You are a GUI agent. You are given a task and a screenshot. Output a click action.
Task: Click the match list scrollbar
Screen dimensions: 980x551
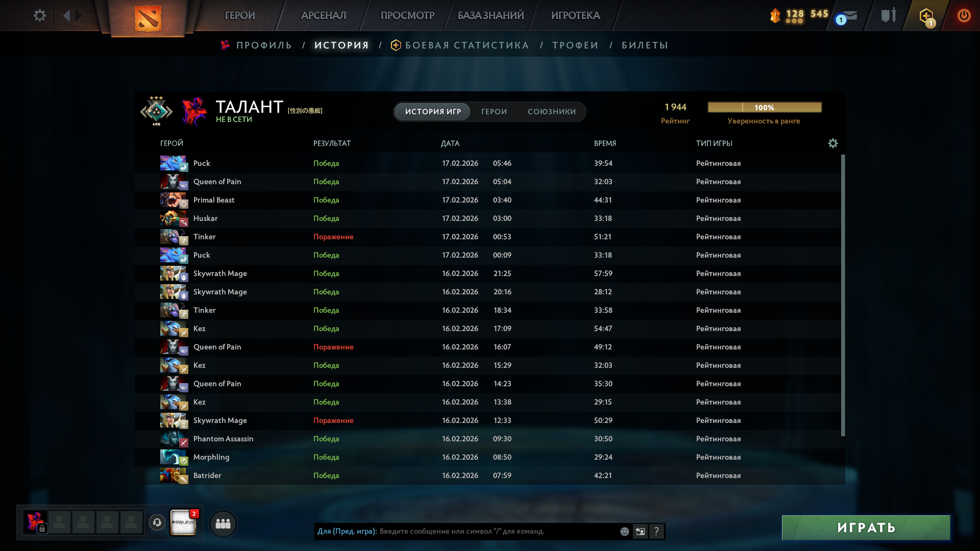(843, 295)
